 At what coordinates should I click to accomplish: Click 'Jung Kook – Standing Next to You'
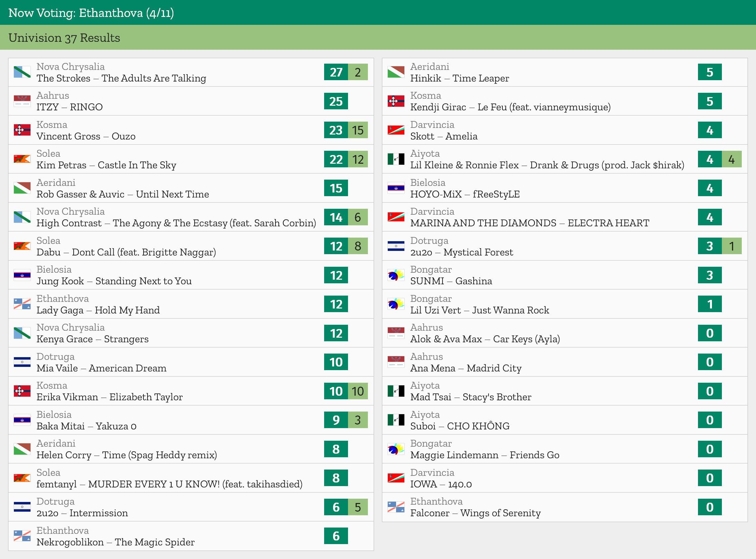tap(114, 281)
